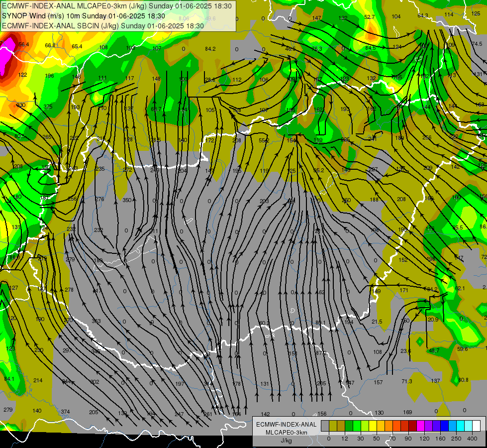
Task: Click the '64.3' value on the map
Action: [x=423, y=15]
